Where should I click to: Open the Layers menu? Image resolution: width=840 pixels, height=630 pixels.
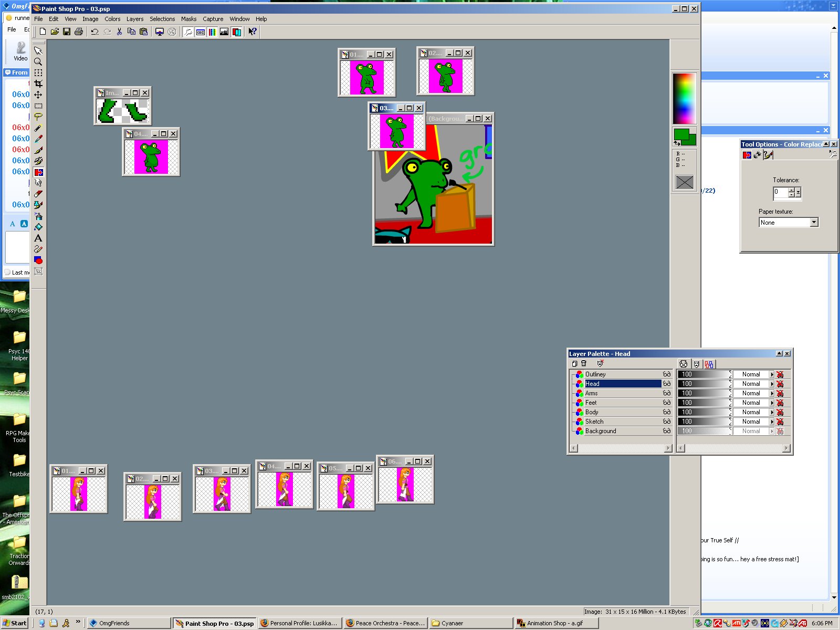[134, 19]
